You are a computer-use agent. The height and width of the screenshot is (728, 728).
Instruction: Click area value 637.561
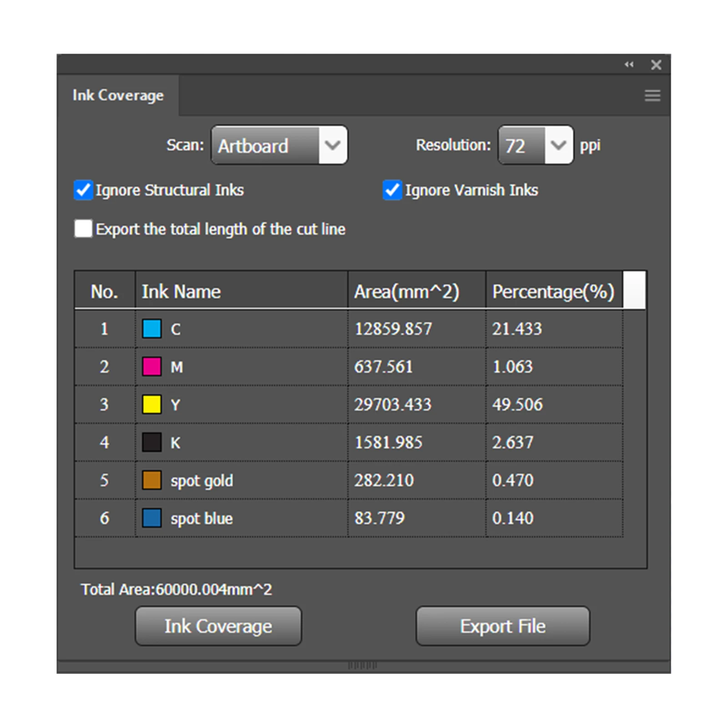click(384, 367)
